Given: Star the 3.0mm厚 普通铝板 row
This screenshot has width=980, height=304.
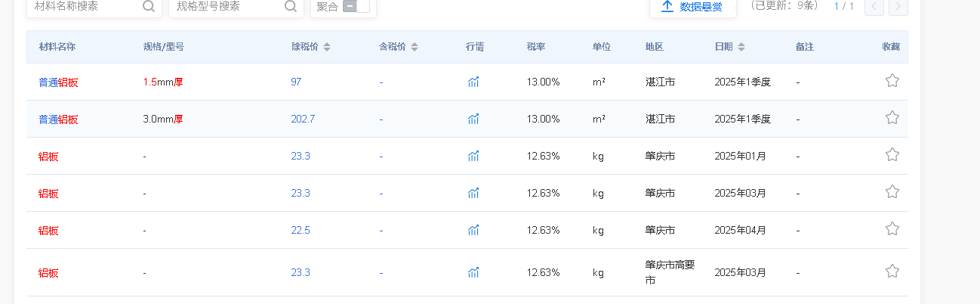Looking at the screenshot, I should pos(892,118).
